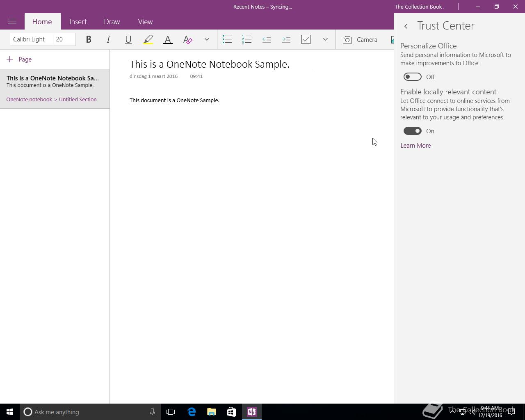Open Camera to insert picture
The image size is (525, 420).
[x=360, y=40]
